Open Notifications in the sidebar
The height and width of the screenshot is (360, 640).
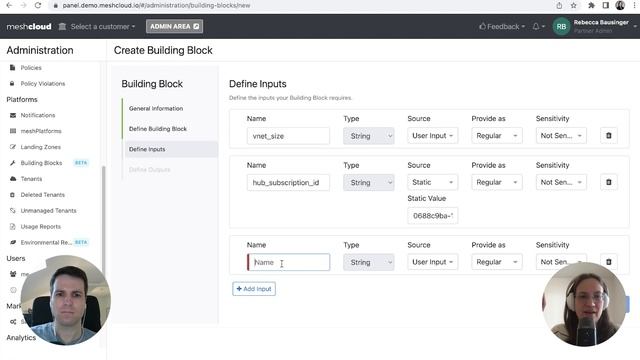[38, 116]
